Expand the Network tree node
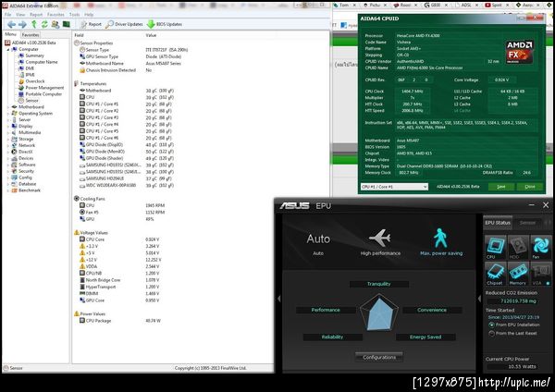Screen dimensions: 555x392 [x=8, y=145]
